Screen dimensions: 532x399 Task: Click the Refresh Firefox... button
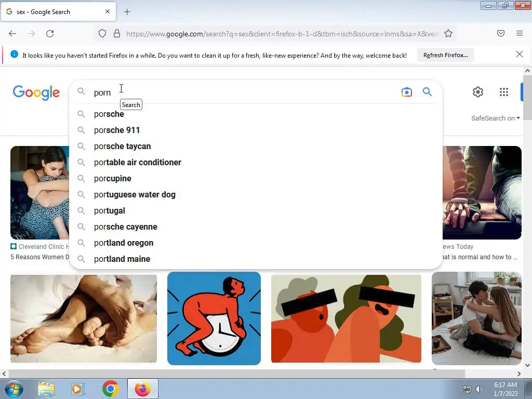click(445, 55)
